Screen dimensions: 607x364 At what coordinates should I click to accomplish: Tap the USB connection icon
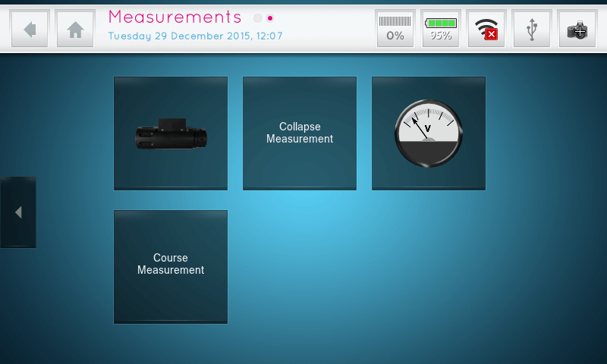pos(532,29)
